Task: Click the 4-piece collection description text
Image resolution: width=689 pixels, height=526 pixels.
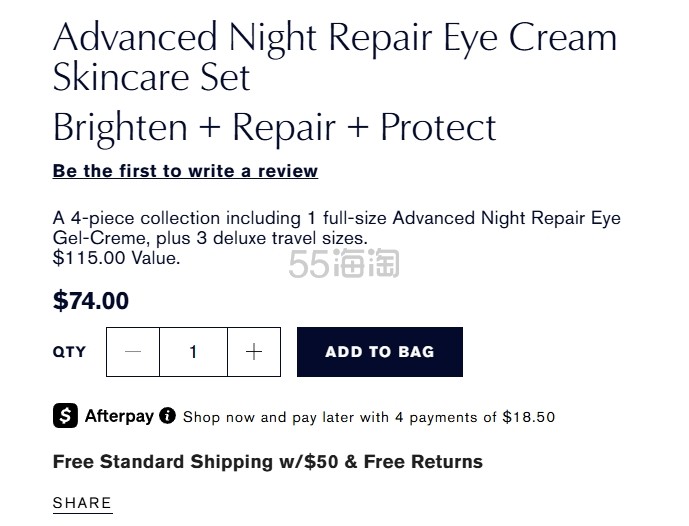Action: point(336,218)
